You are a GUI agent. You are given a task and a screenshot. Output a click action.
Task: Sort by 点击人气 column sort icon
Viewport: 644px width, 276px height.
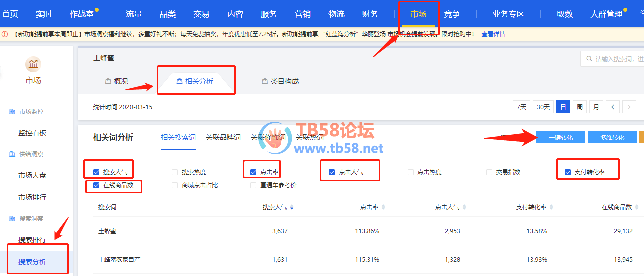[464, 207]
